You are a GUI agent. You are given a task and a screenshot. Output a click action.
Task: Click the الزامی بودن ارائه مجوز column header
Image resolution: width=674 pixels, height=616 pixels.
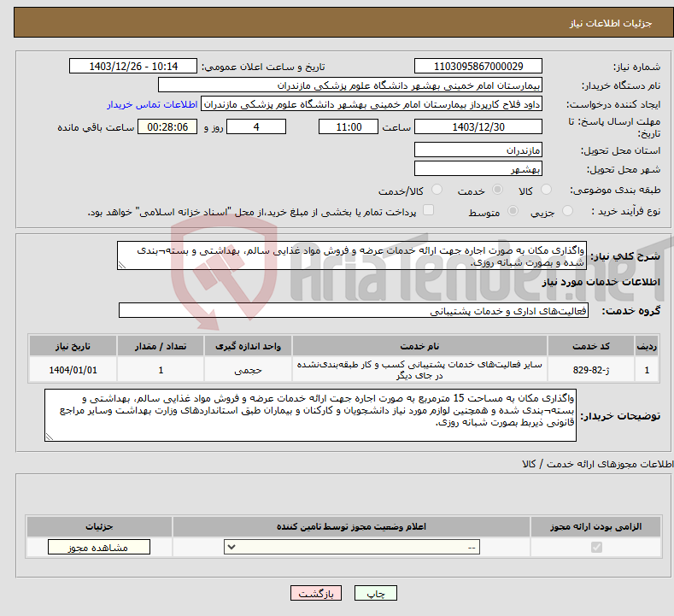[x=595, y=526]
